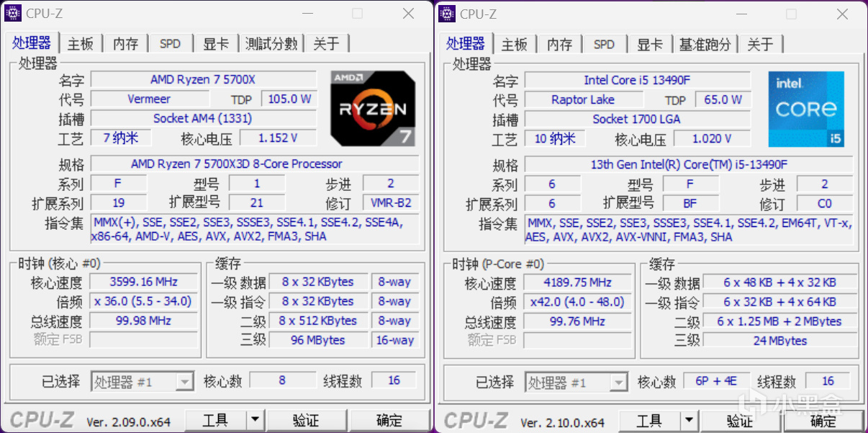868x433 pixels.
Task: Click the AMD Ryzen 7 5700X3D 8-Core Processor specification
Action: click(255, 164)
